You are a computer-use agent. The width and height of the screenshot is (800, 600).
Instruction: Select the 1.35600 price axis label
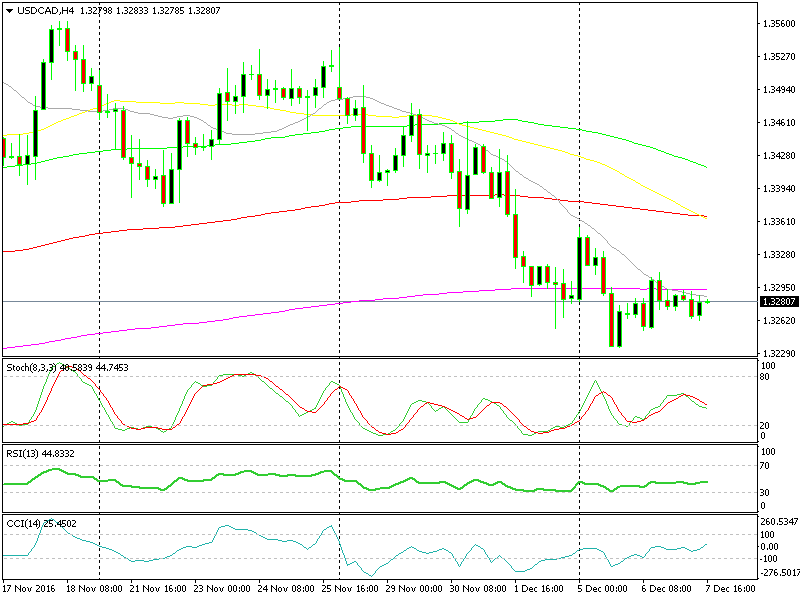[779, 23]
